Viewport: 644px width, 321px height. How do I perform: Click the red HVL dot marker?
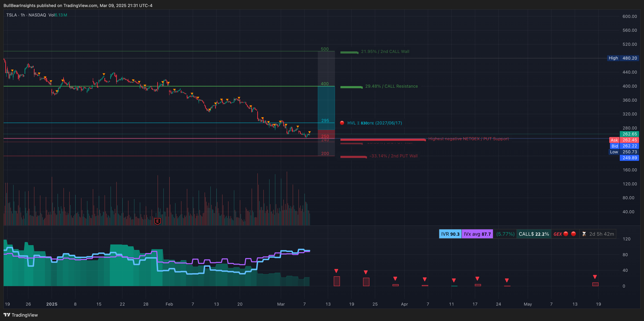pos(342,123)
